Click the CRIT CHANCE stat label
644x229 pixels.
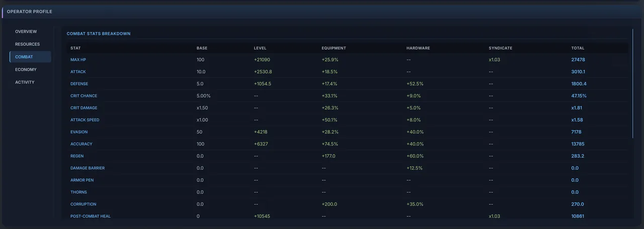[x=84, y=96]
